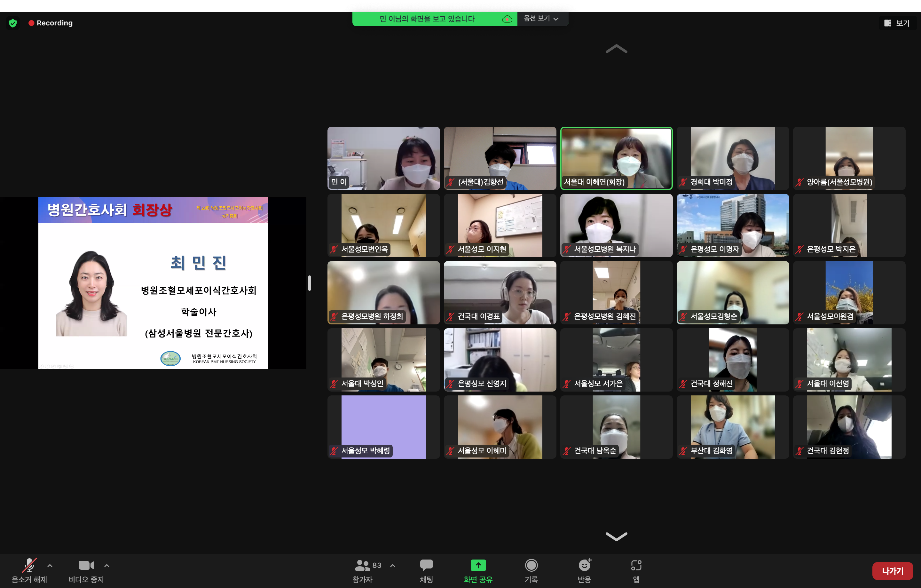
Task: Click the green encryption shield icon
Action: tap(12, 23)
